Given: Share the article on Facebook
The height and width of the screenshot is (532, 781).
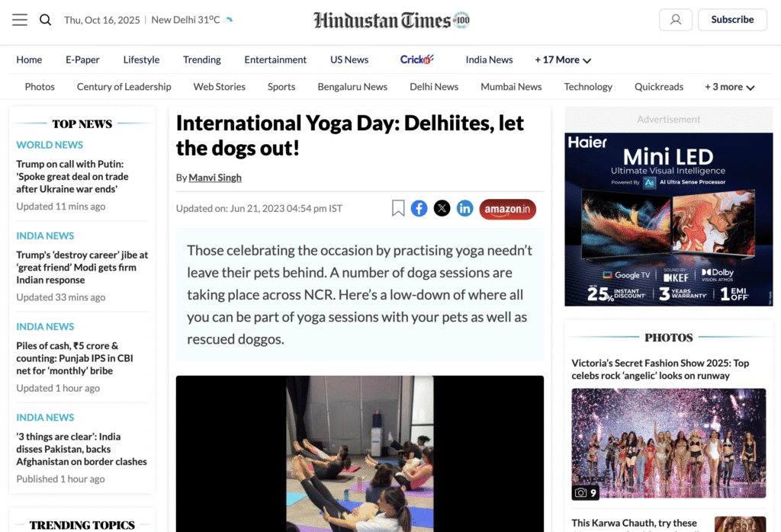Looking at the screenshot, I should (x=419, y=208).
